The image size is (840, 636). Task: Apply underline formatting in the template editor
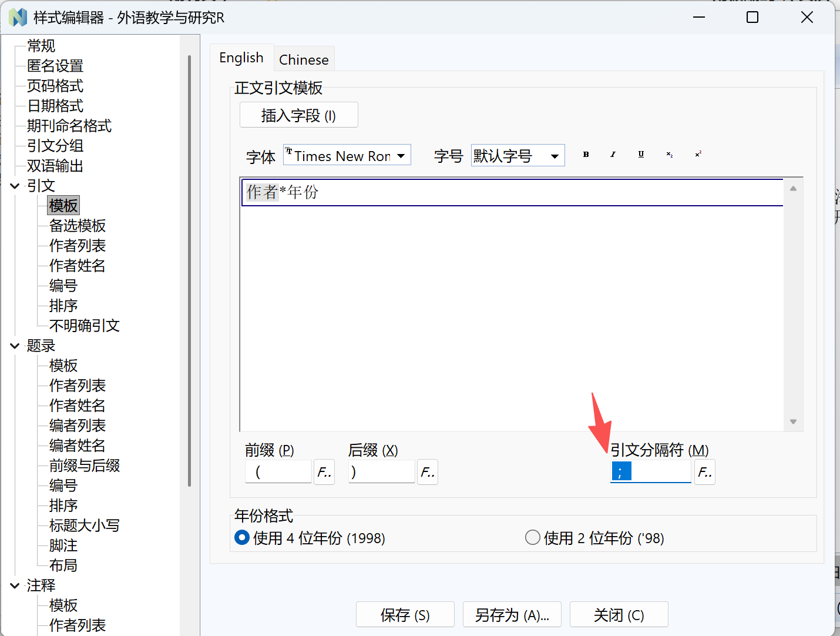coord(640,154)
